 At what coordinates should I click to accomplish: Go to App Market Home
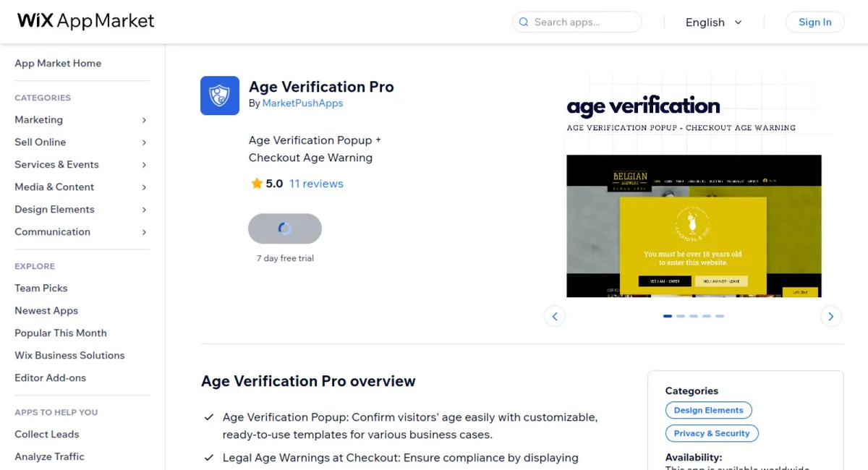click(58, 63)
